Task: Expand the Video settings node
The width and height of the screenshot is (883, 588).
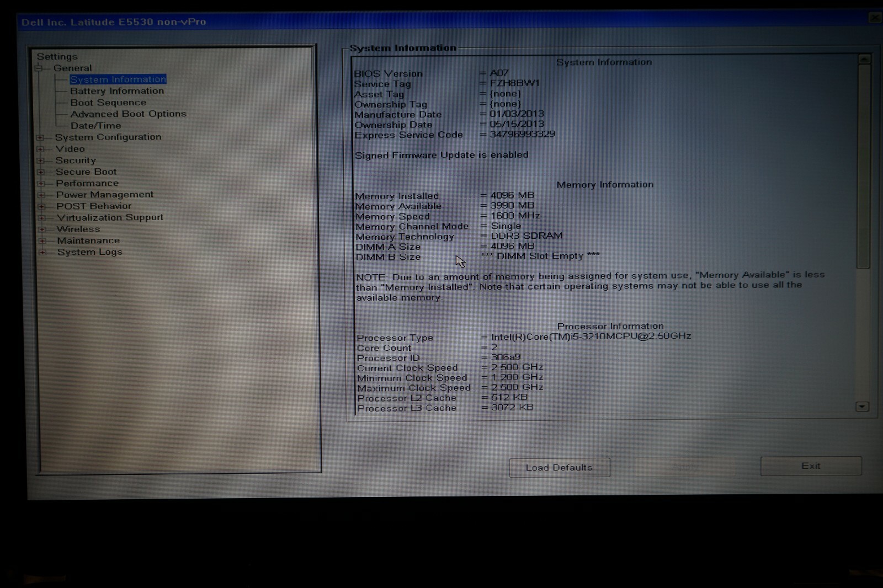Action: [x=40, y=149]
